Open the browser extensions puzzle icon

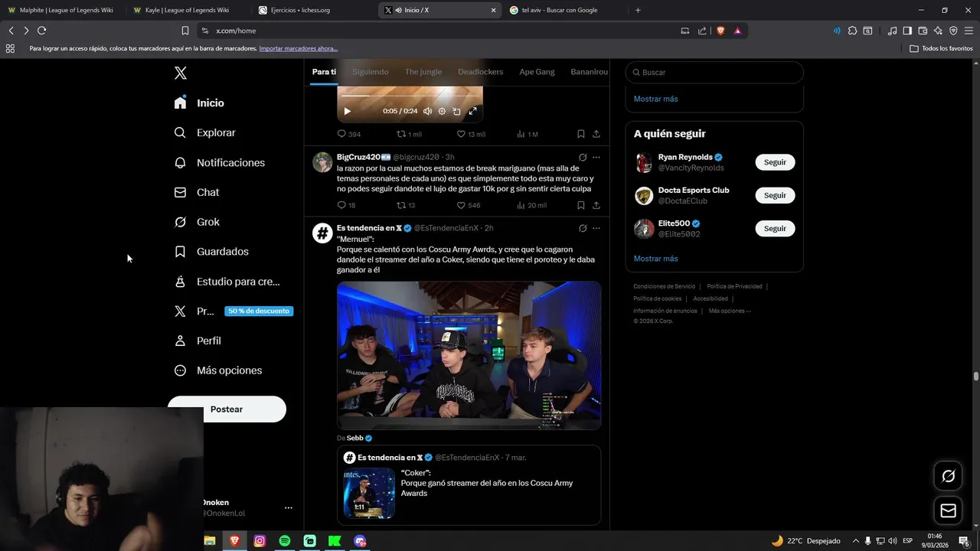click(x=852, y=31)
